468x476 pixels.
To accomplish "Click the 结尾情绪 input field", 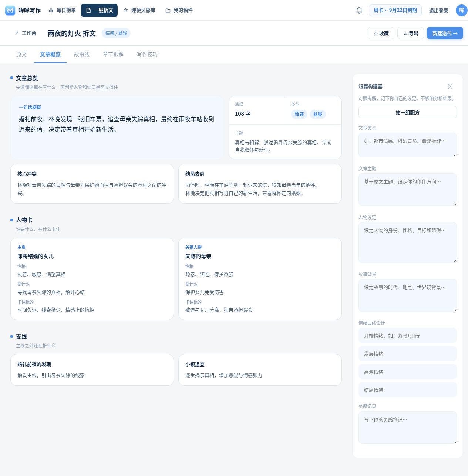I will (x=408, y=390).
